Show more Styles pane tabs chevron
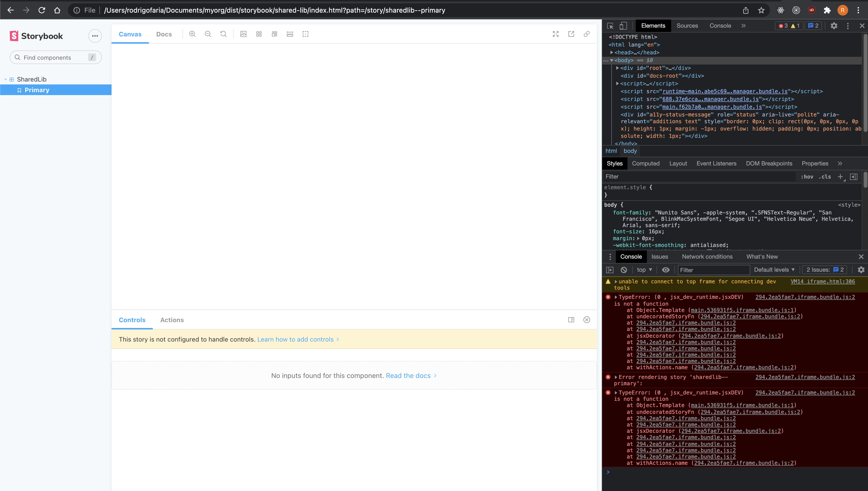The height and width of the screenshot is (491, 868). coord(840,164)
